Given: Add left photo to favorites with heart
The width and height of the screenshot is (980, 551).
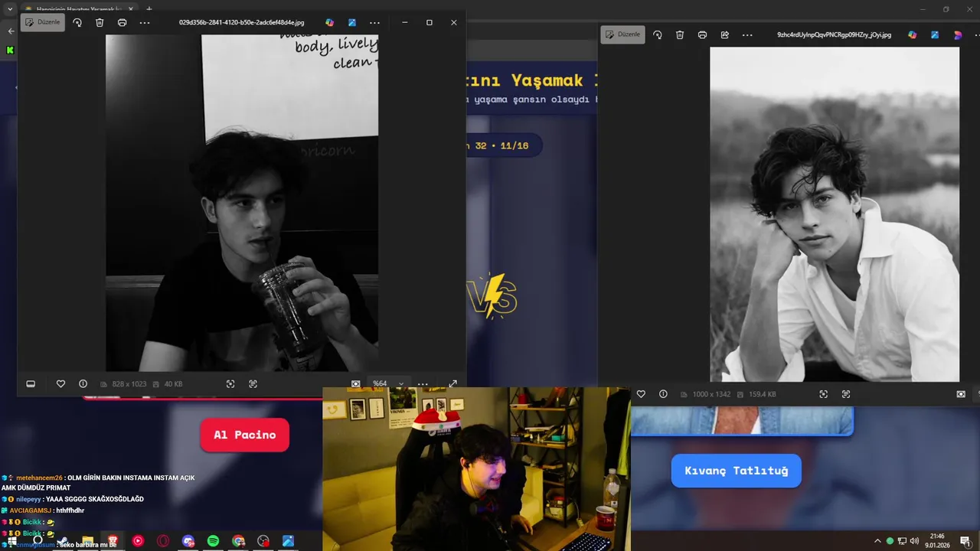Looking at the screenshot, I should click(60, 383).
